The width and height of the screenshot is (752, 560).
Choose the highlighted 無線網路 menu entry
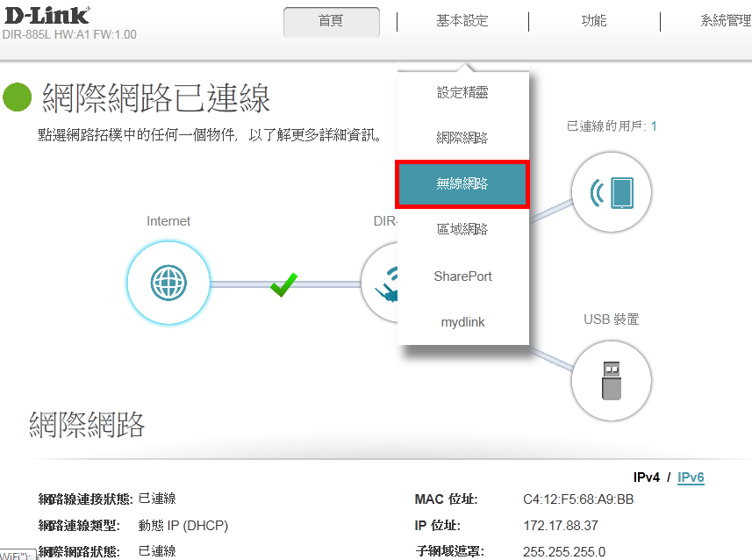click(462, 184)
